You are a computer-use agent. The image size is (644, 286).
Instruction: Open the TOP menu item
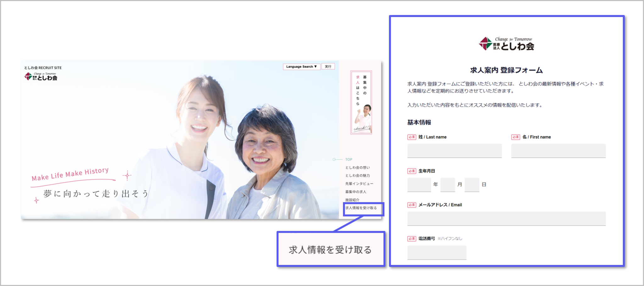point(348,159)
